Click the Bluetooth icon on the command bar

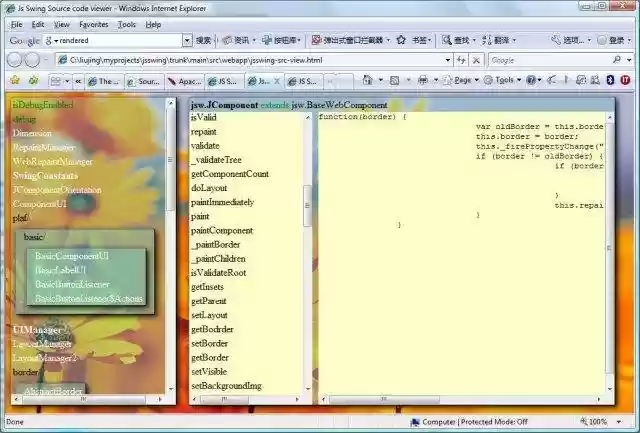pyautogui.click(x=610, y=80)
